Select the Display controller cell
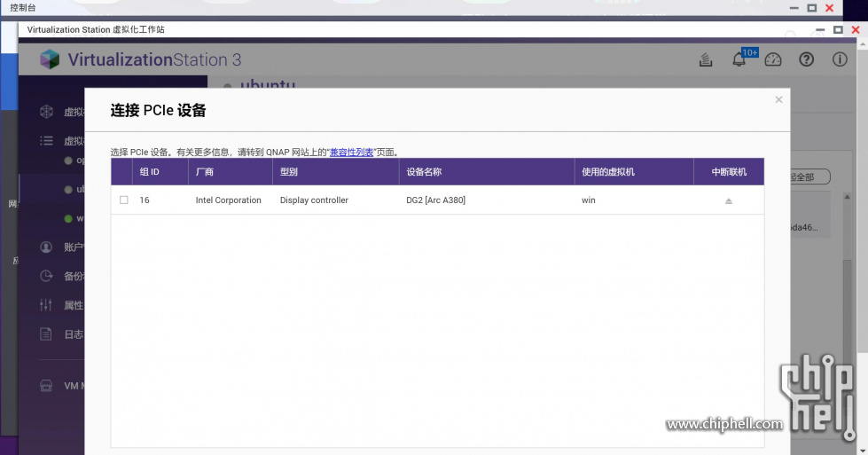Viewport: 868px width, 455px height. (x=314, y=200)
